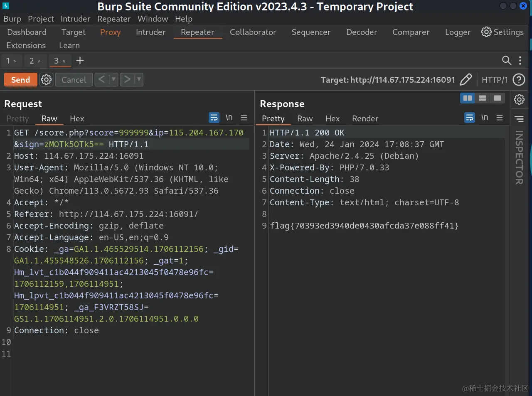Switch to Target tab
This screenshot has height=396, width=532.
click(x=74, y=32)
